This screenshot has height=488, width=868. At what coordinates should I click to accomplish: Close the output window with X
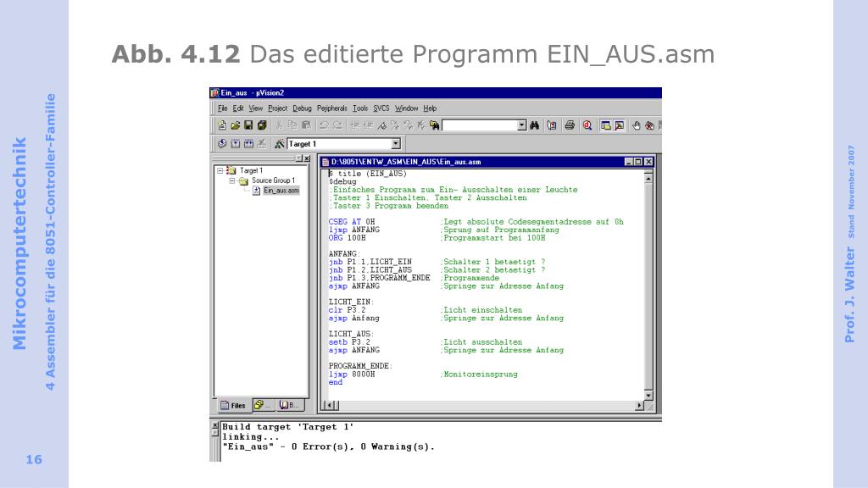[x=215, y=425]
